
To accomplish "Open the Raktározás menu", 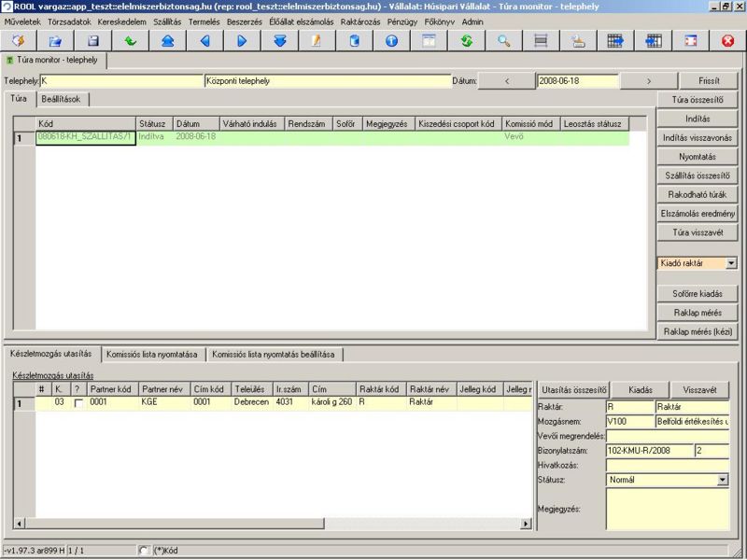I will click(359, 21).
